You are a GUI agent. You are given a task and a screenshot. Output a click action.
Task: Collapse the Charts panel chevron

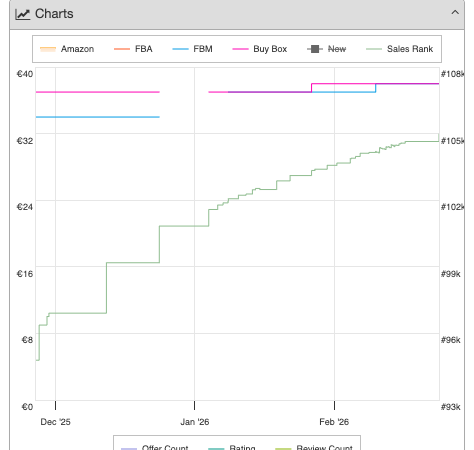[455, 13]
